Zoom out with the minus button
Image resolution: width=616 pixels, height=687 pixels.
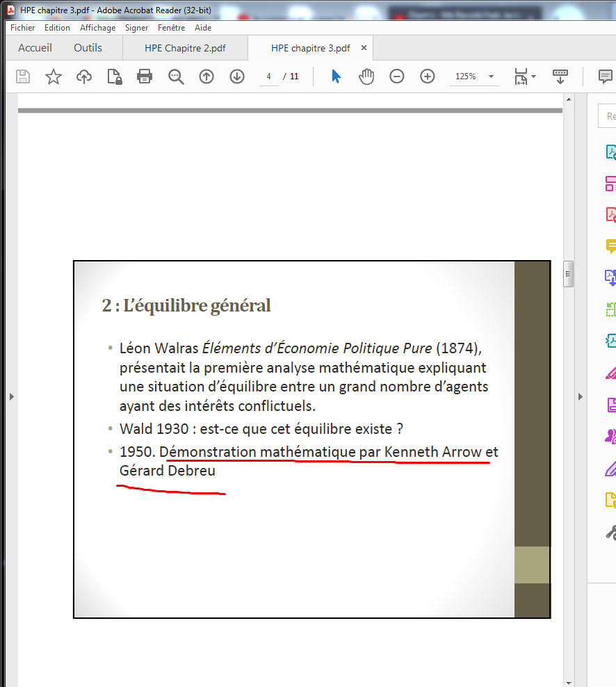click(x=397, y=76)
